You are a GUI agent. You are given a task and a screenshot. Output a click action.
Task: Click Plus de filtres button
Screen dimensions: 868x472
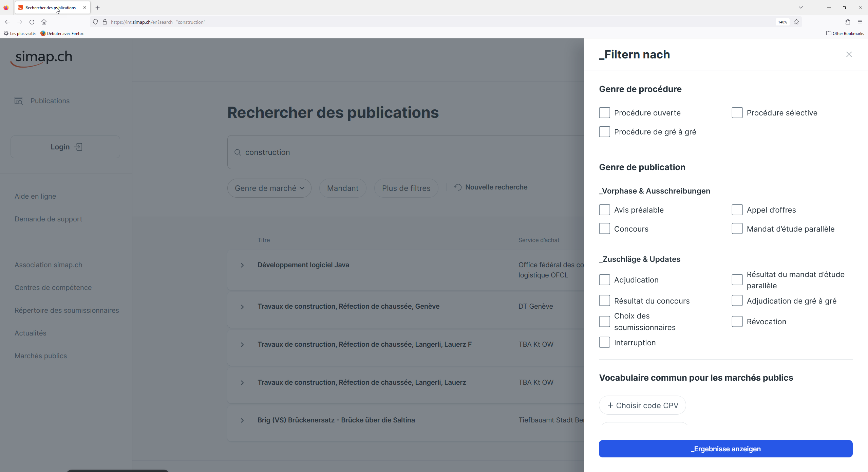click(406, 188)
